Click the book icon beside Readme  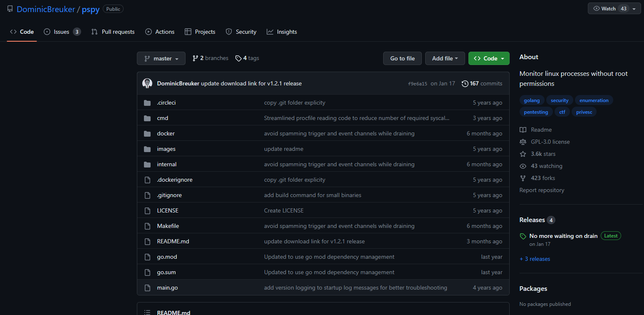click(x=523, y=130)
